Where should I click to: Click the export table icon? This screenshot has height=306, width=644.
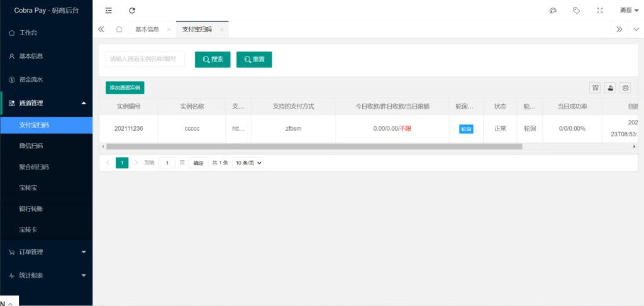pos(610,88)
